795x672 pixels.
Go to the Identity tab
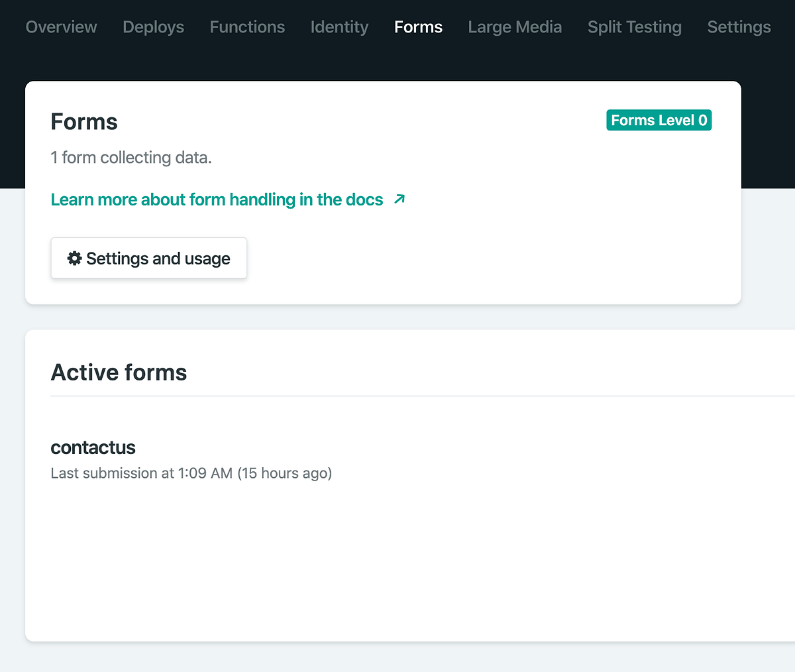point(339,27)
